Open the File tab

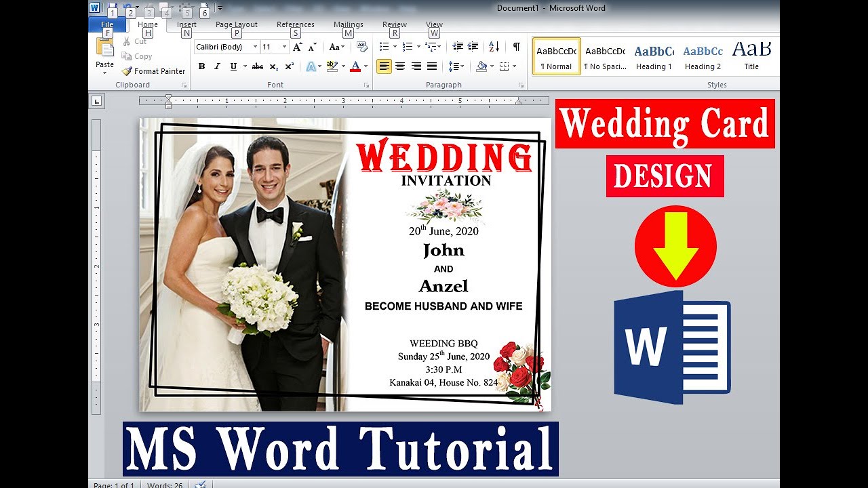point(107,24)
